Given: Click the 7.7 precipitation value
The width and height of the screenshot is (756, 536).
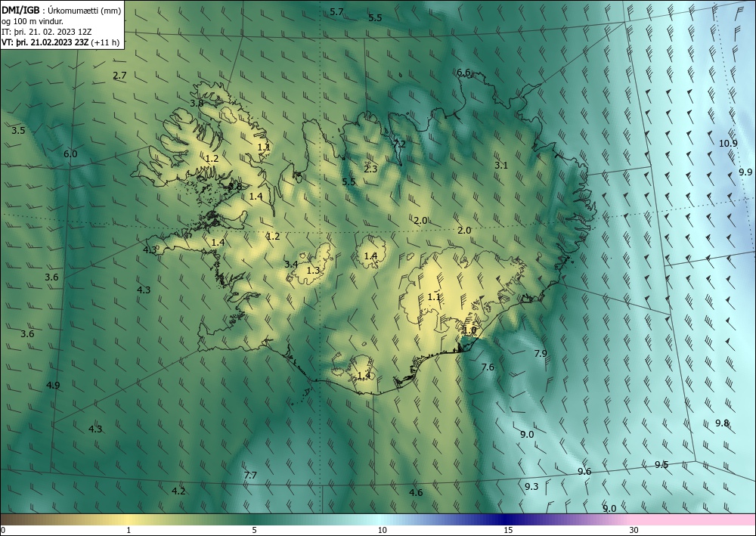Looking at the screenshot, I should click(250, 476).
